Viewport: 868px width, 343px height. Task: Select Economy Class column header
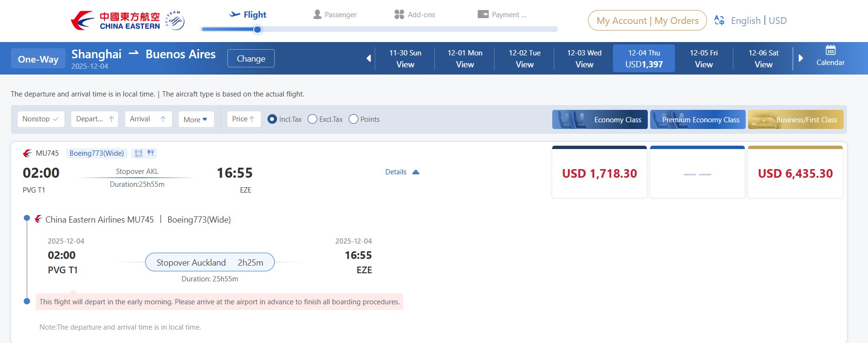pos(600,119)
